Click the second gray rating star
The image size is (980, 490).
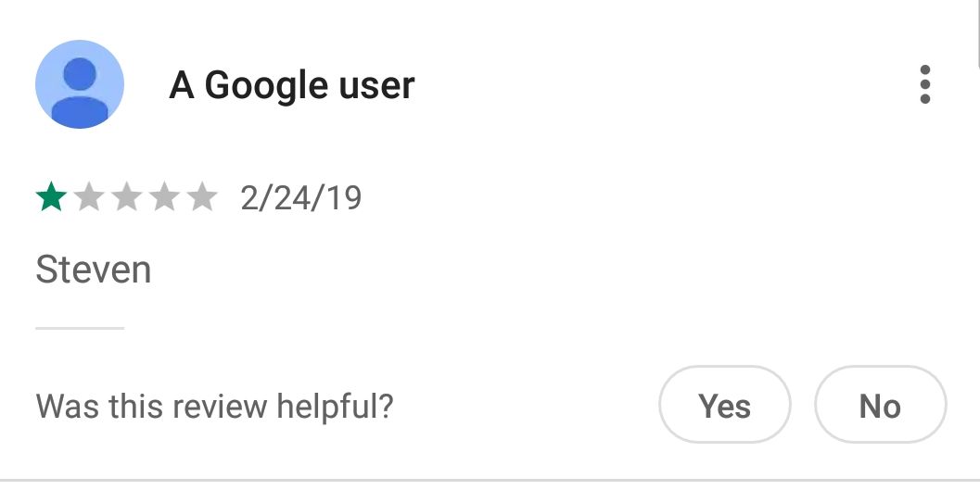[x=88, y=197]
